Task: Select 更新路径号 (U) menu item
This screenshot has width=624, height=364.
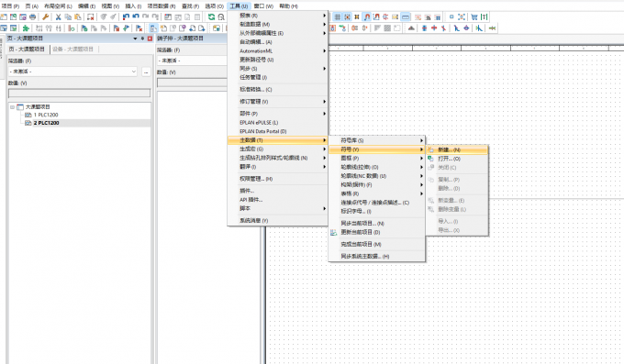Action: coord(277,60)
